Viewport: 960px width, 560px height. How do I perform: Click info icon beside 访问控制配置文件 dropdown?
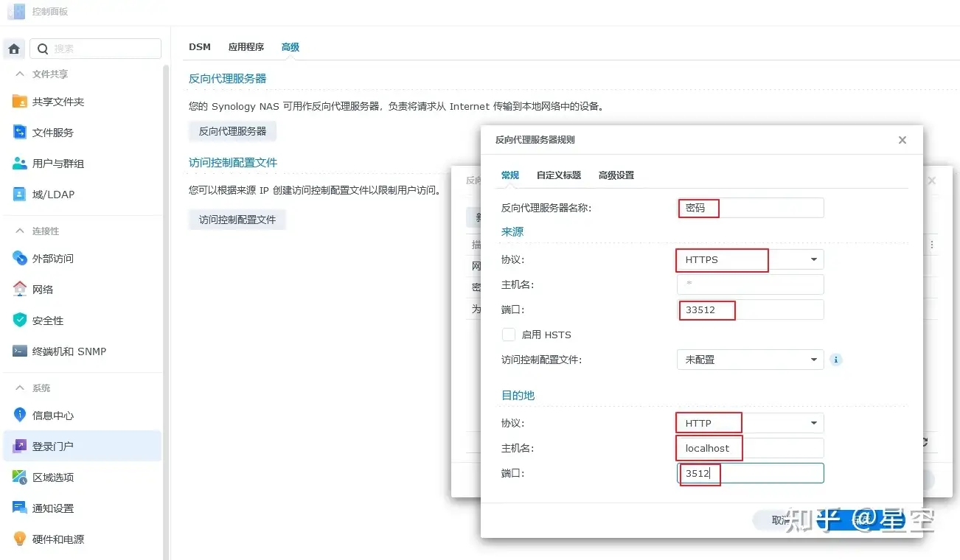click(x=835, y=360)
